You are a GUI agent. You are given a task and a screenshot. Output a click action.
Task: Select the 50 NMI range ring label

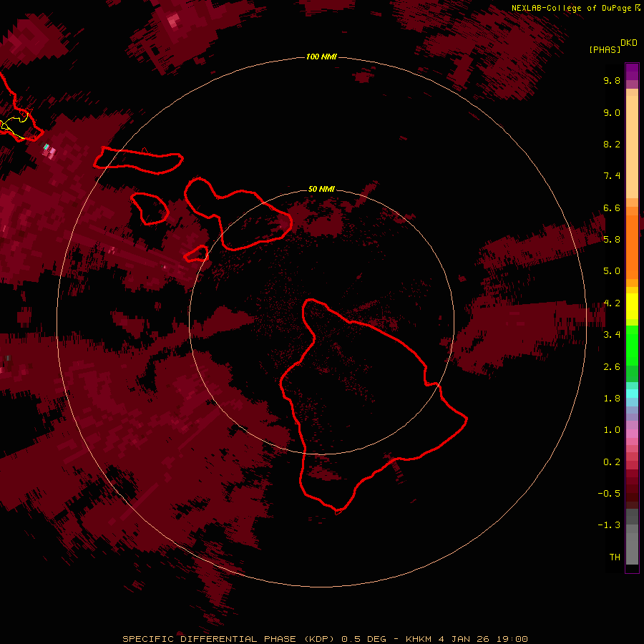tap(321, 189)
